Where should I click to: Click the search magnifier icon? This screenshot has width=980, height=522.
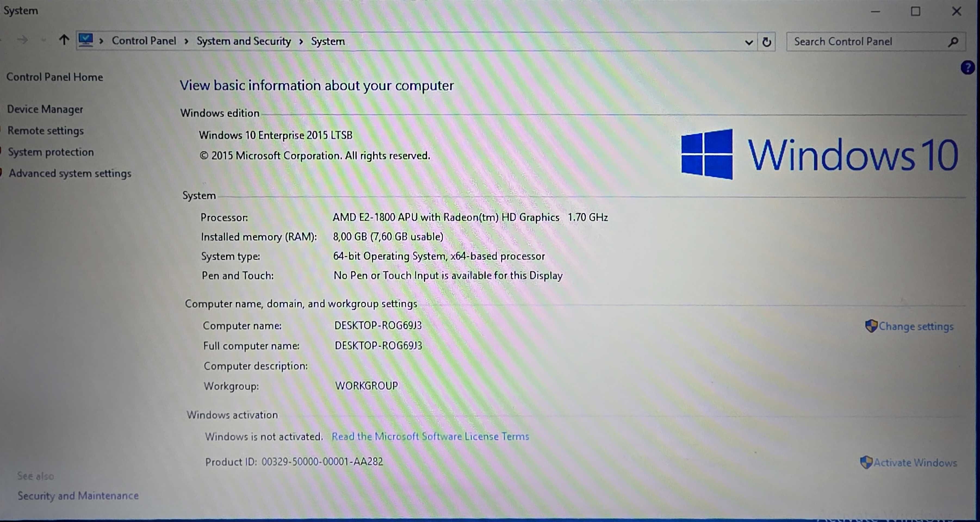(x=953, y=42)
